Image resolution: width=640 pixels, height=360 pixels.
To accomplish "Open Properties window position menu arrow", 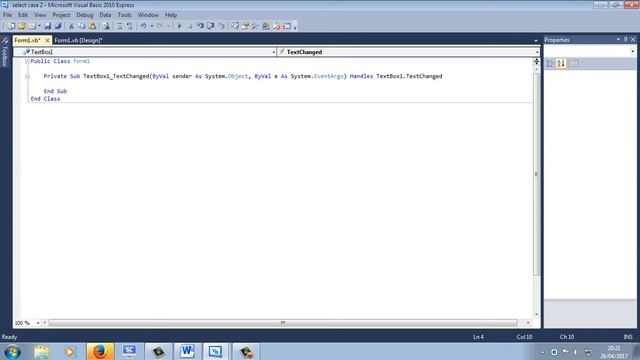I will (618, 40).
